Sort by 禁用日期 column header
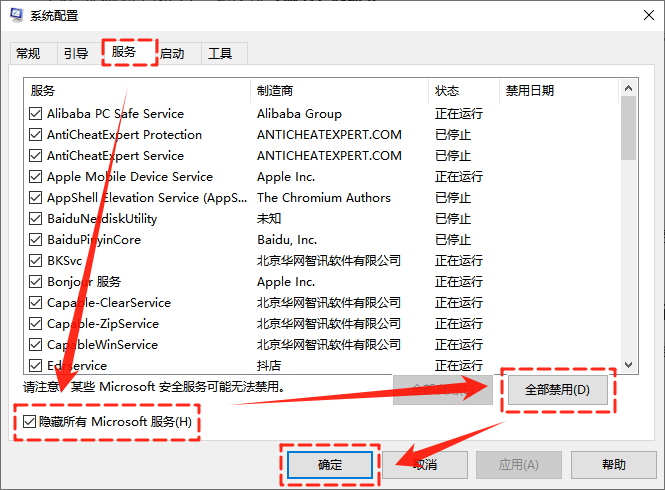 (559, 90)
